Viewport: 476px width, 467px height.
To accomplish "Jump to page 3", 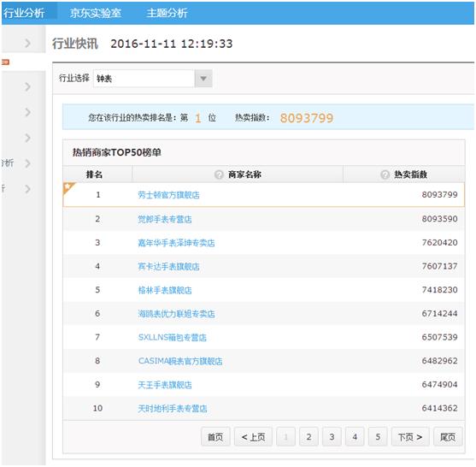I will coord(332,437).
